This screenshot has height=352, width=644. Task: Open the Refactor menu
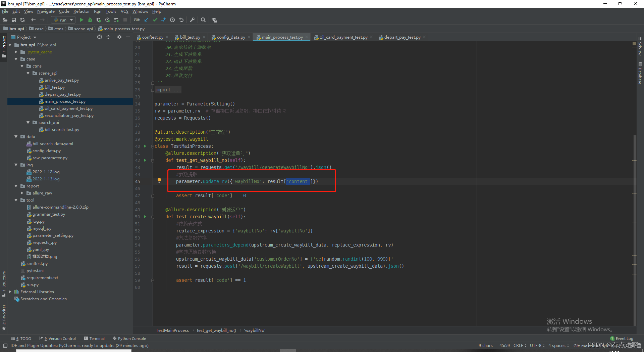[82, 11]
